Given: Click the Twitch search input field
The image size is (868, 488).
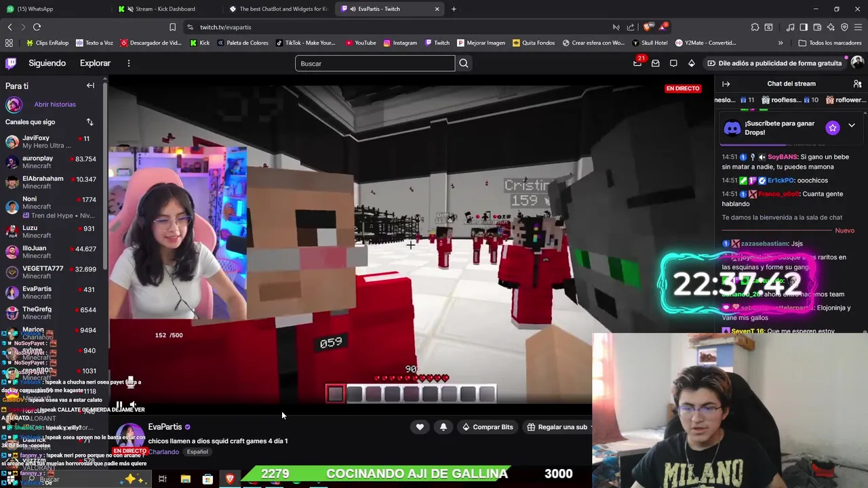Looking at the screenshot, I should [x=375, y=63].
